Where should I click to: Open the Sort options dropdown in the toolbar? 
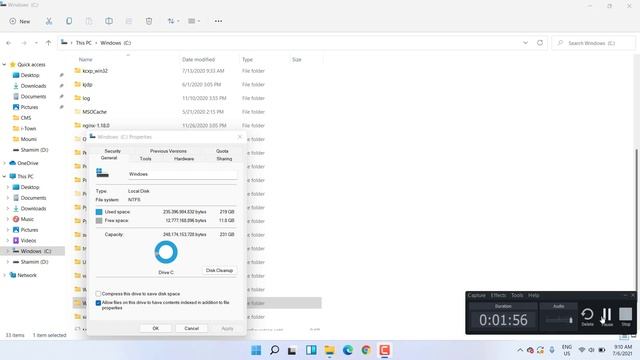[173, 21]
